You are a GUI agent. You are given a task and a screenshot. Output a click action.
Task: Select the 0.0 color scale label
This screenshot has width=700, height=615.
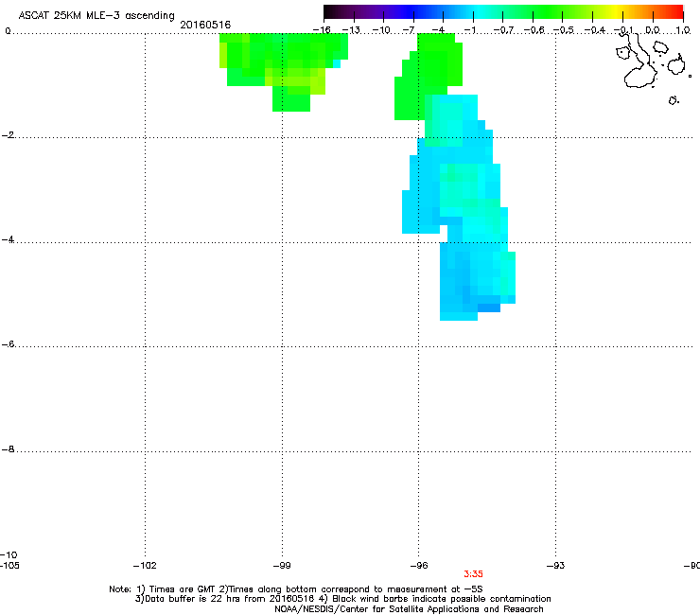pyautogui.click(x=653, y=30)
